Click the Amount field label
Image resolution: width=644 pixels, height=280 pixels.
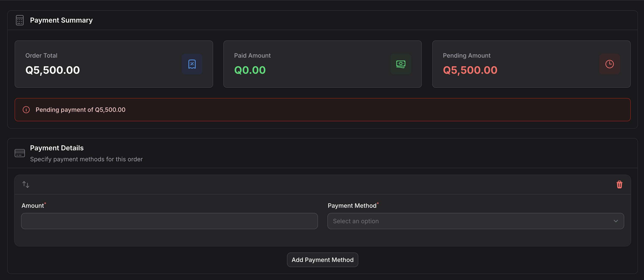click(x=33, y=206)
